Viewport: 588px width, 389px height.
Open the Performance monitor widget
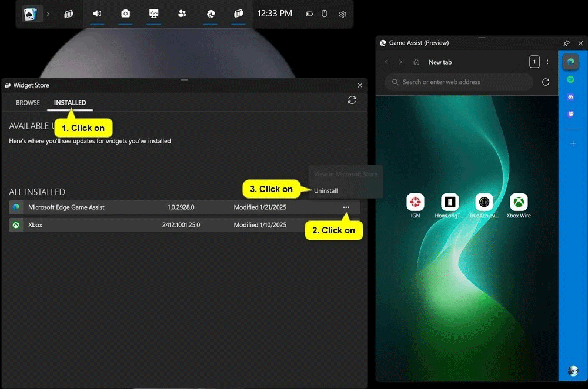[154, 14]
